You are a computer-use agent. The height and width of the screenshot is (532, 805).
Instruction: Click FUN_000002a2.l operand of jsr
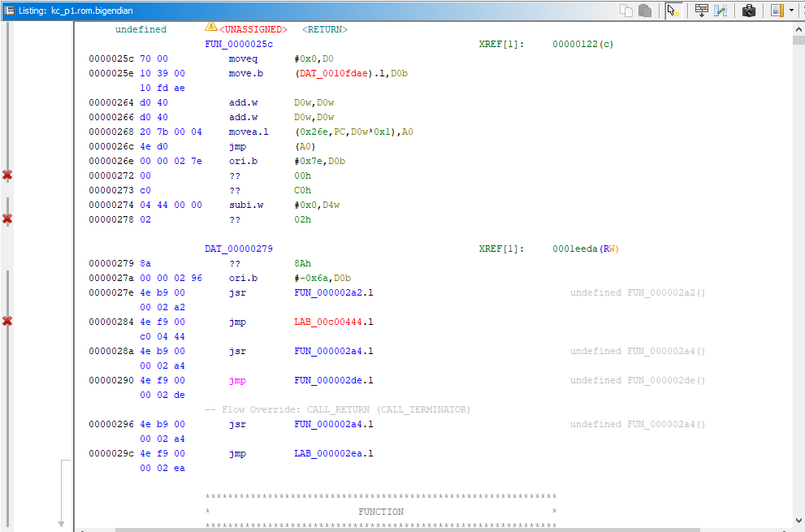click(334, 292)
